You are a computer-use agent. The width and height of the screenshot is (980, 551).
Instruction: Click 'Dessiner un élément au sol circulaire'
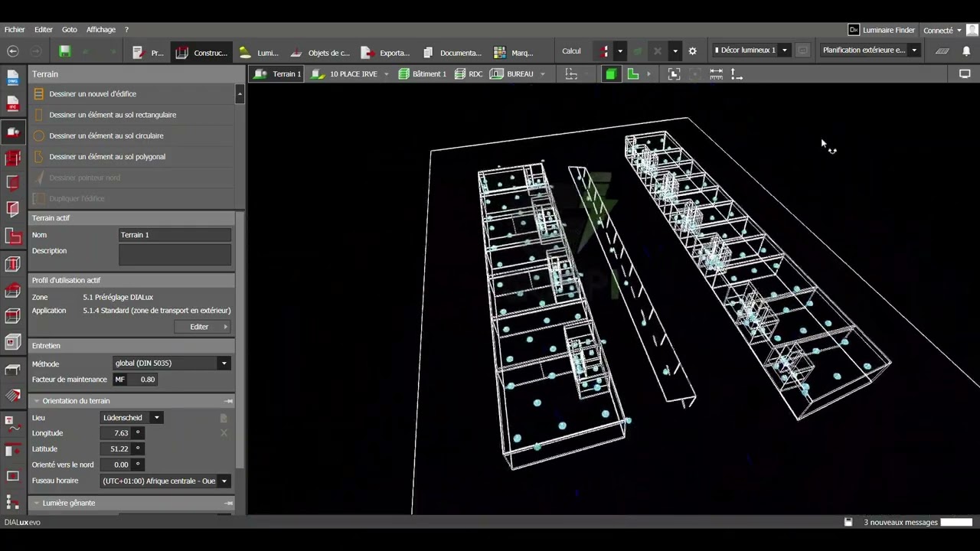point(106,136)
